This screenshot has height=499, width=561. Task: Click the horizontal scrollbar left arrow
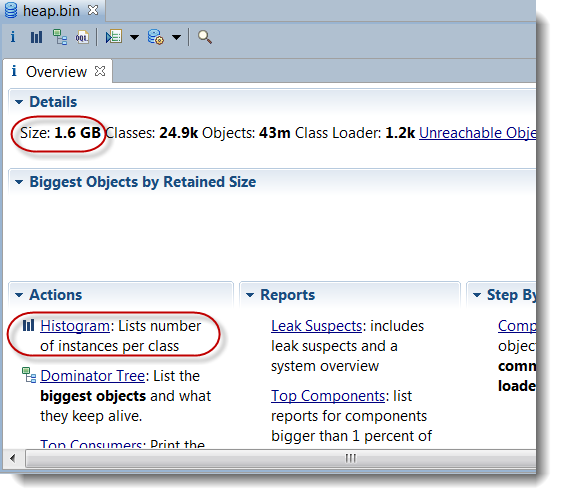pos(13,458)
